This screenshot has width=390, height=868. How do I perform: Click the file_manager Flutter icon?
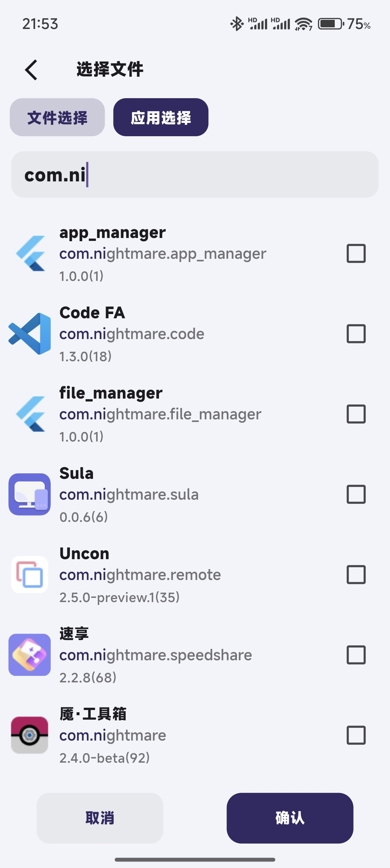point(30,414)
